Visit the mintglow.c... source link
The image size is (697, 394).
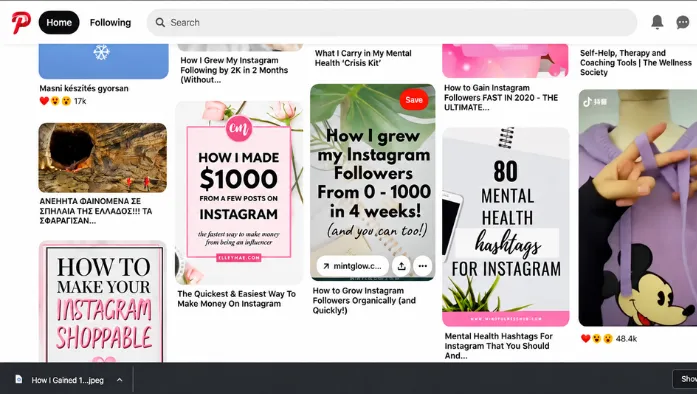point(353,266)
